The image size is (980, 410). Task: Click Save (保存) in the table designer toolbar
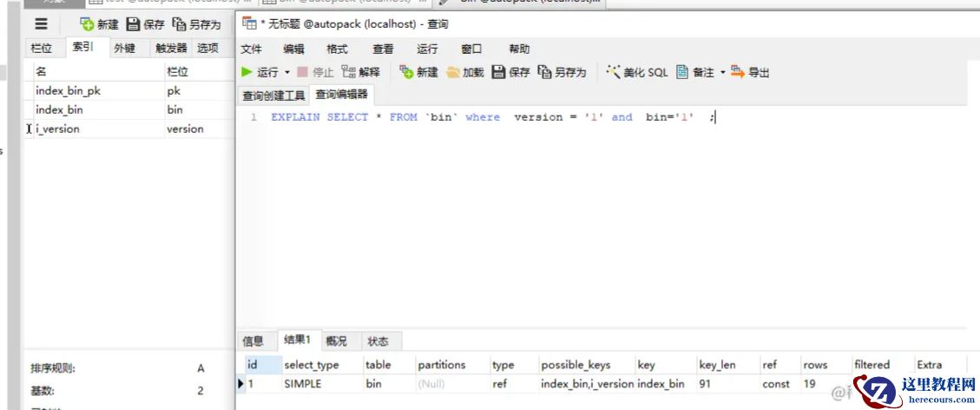click(x=145, y=24)
